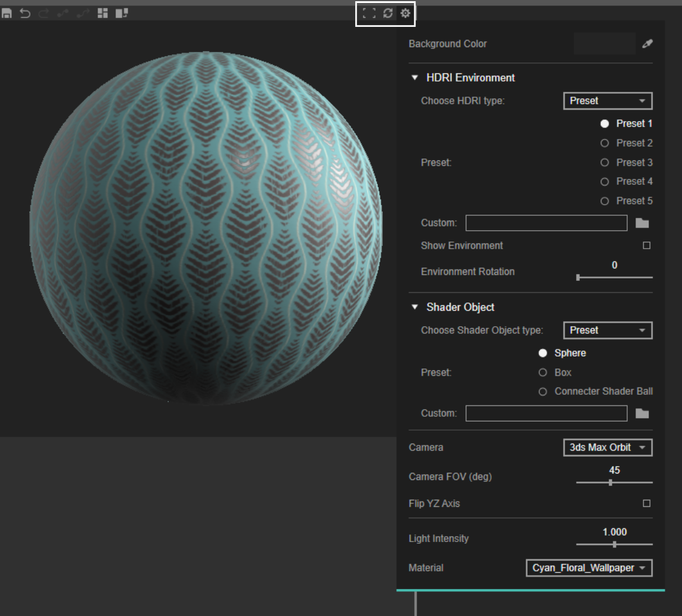
Task: Open the viewport settings gear
Action: point(405,13)
